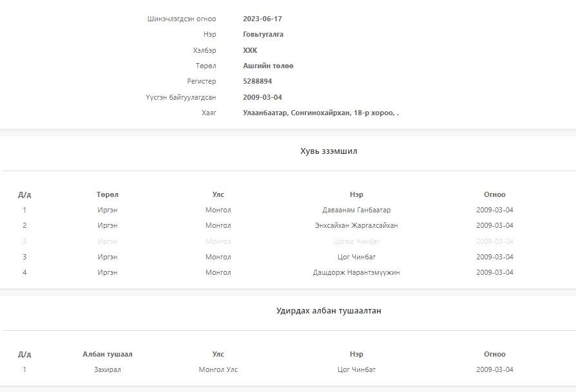Click the date beside Үүсгэн байгуулагдсан

262,98
